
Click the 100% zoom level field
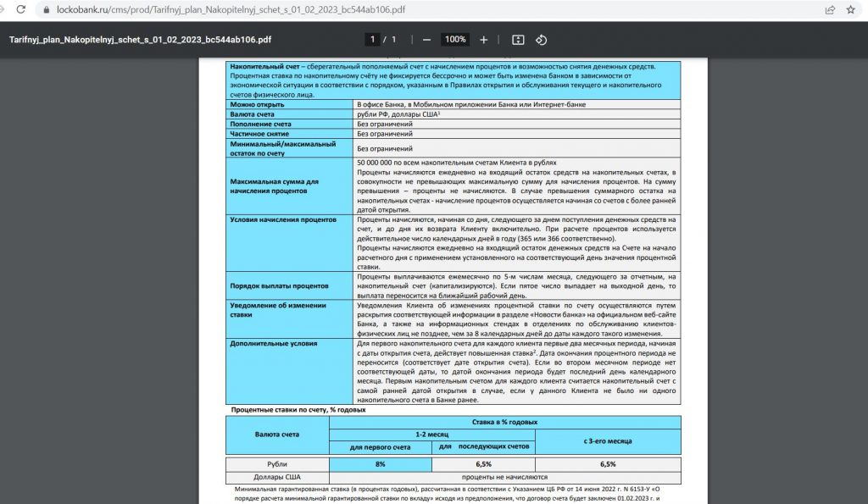(x=455, y=40)
